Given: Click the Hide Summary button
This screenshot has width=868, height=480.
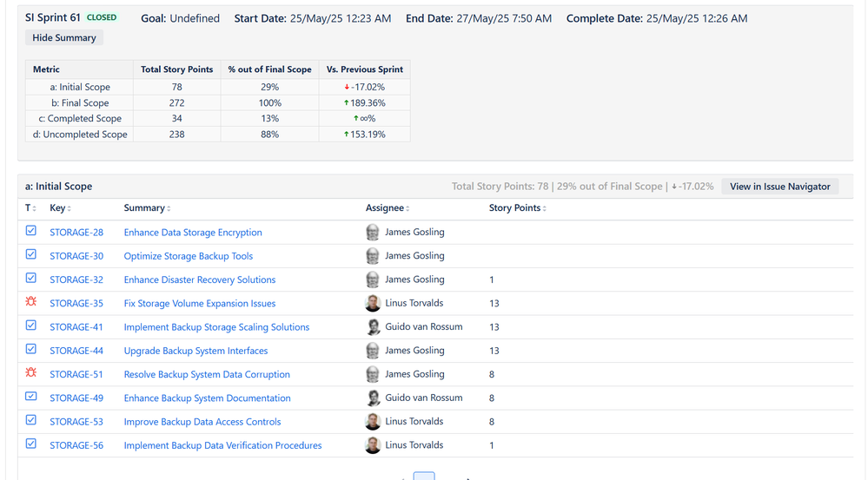Looking at the screenshot, I should [64, 37].
